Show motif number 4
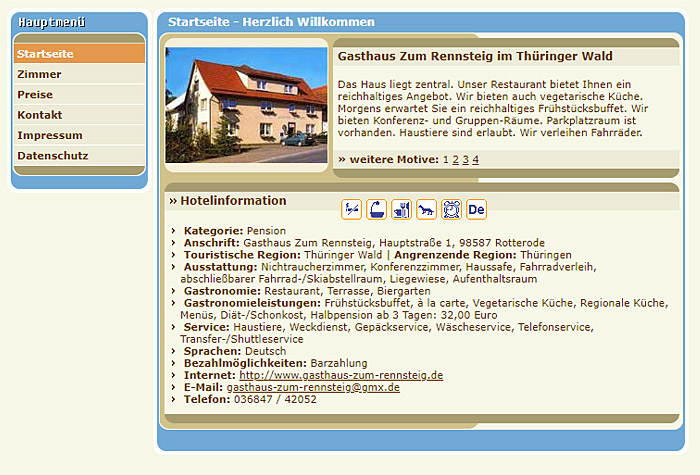Image resolution: width=700 pixels, height=475 pixels. click(475, 159)
